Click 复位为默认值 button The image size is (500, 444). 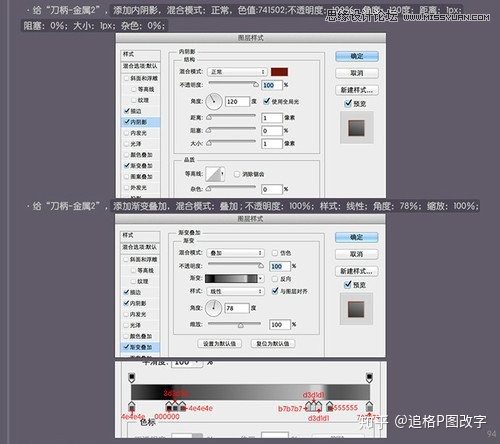pos(273,344)
